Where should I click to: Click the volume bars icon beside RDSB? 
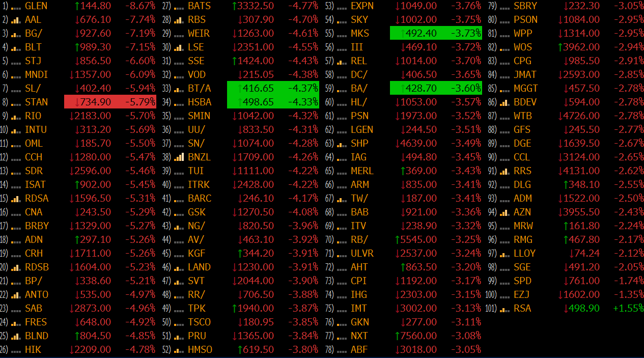pyautogui.click(x=15, y=267)
